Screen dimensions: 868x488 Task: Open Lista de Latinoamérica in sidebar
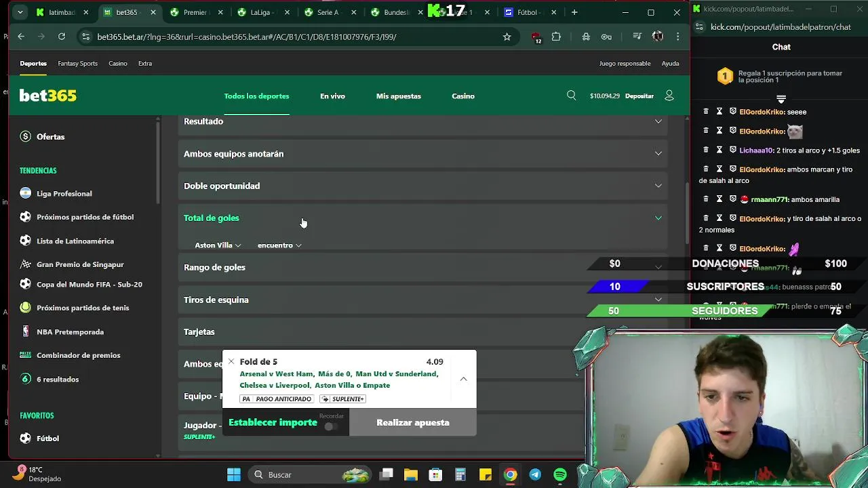[x=75, y=241]
